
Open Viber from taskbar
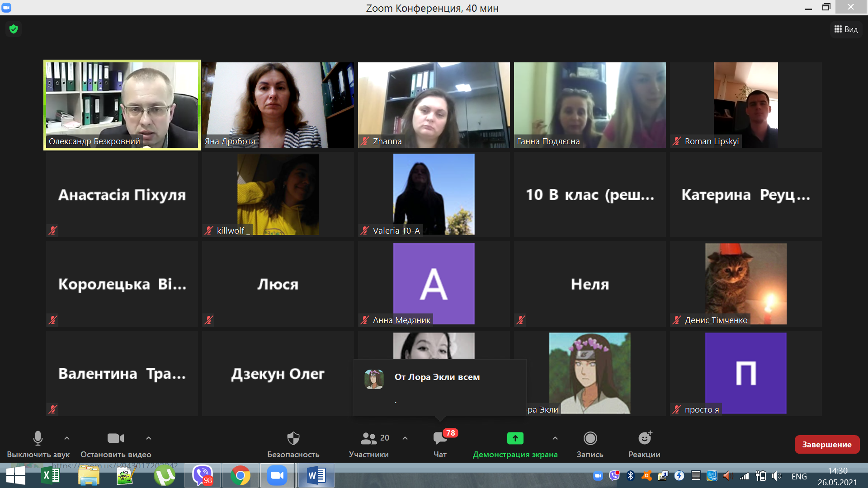coord(203,475)
